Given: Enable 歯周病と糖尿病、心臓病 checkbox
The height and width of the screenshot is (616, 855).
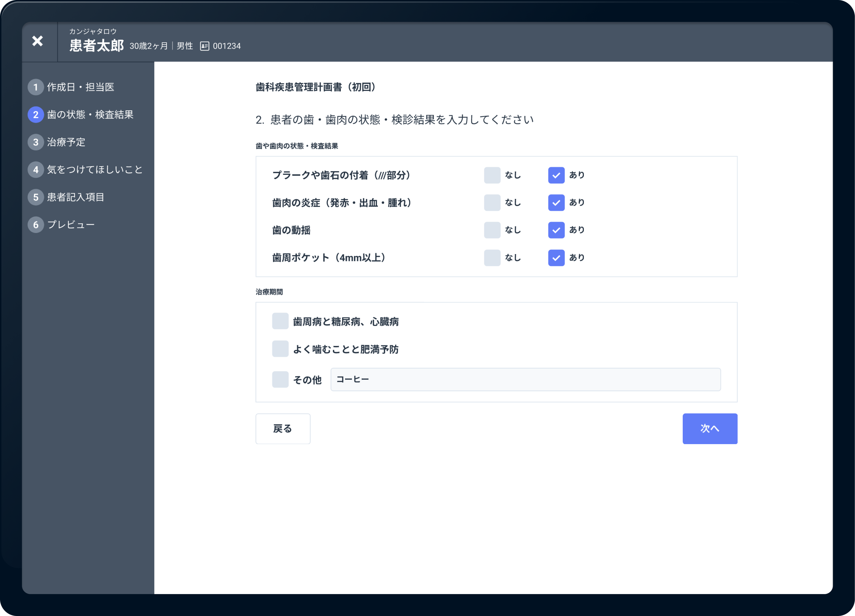Looking at the screenshot, I should point(280,321).
